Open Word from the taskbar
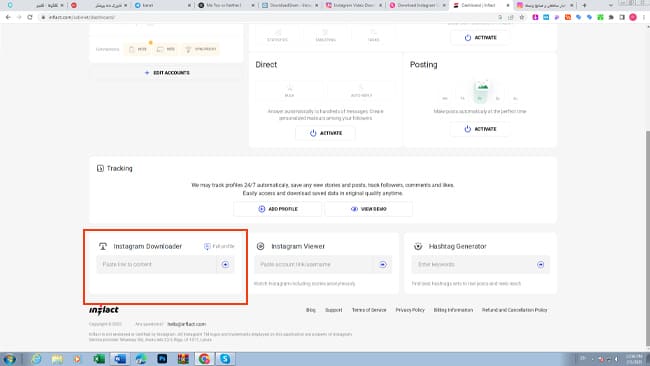Screen dimensions: 650x366 (120, 359)
